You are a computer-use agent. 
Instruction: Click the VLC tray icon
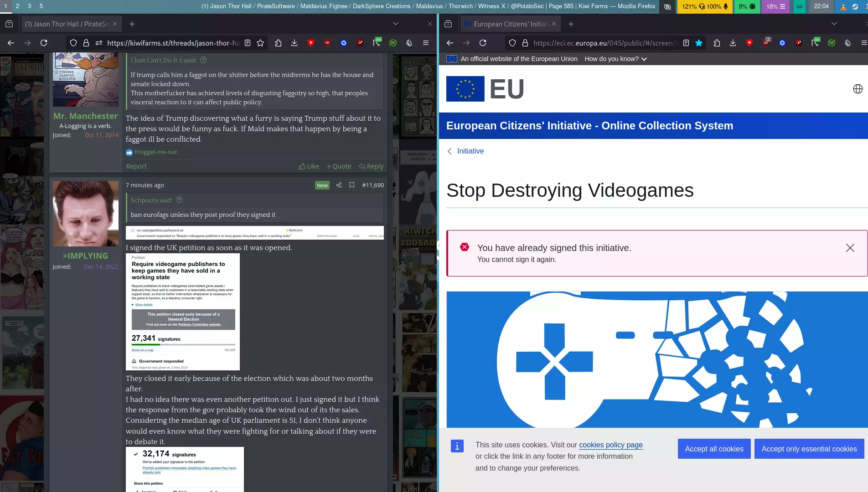(843, 6)
